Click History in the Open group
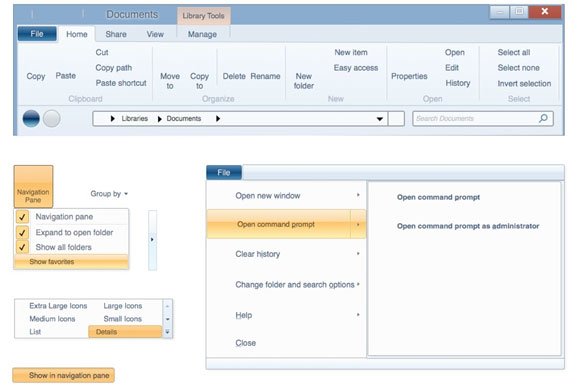 458,83
